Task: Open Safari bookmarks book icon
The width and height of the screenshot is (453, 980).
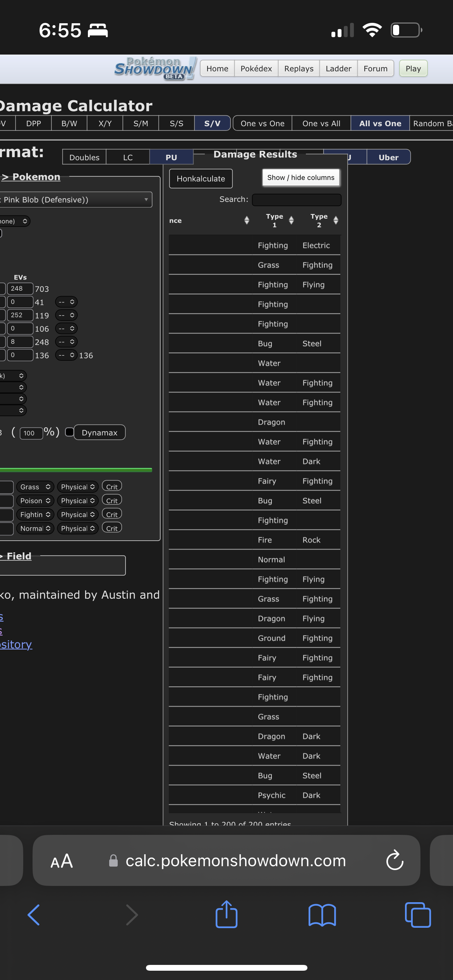Action: (322, 915)
